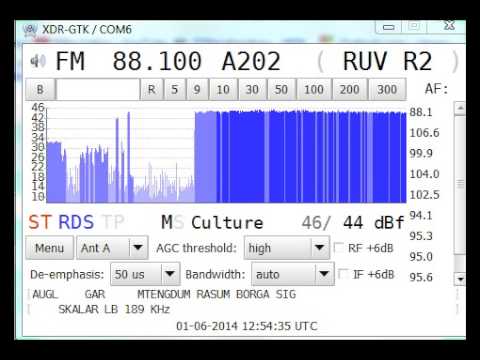This screenshot has height=360, width=480.
Task: Select AF frequency 104.0
Action: [x=424, y=174]
